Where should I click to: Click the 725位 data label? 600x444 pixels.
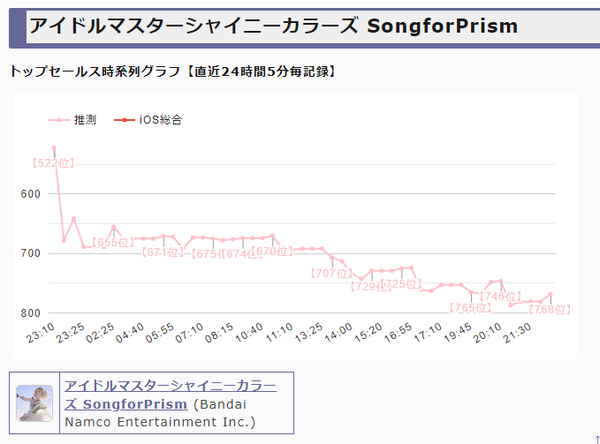coord(401,284)
